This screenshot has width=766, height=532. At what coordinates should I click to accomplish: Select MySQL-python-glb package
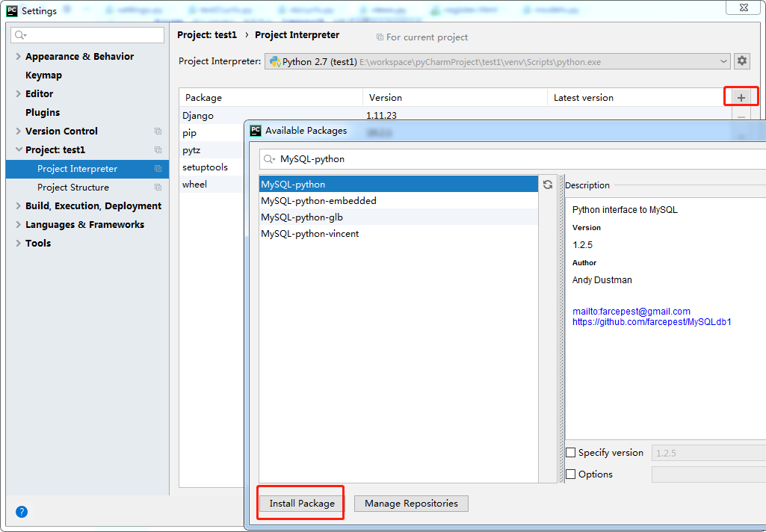coord(398,217)
